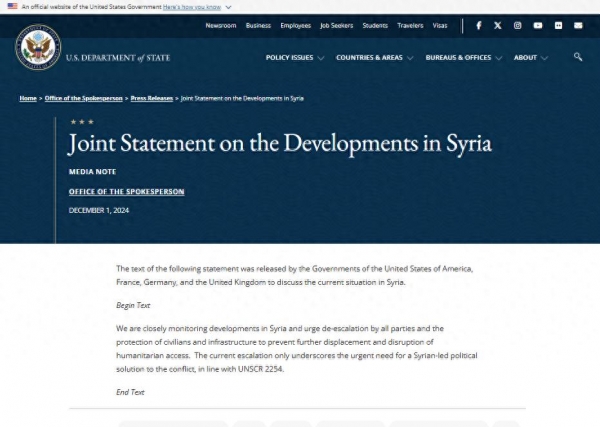Expand the Countries & Areas dropdown

pyautogui.click(x=374, y=58)
